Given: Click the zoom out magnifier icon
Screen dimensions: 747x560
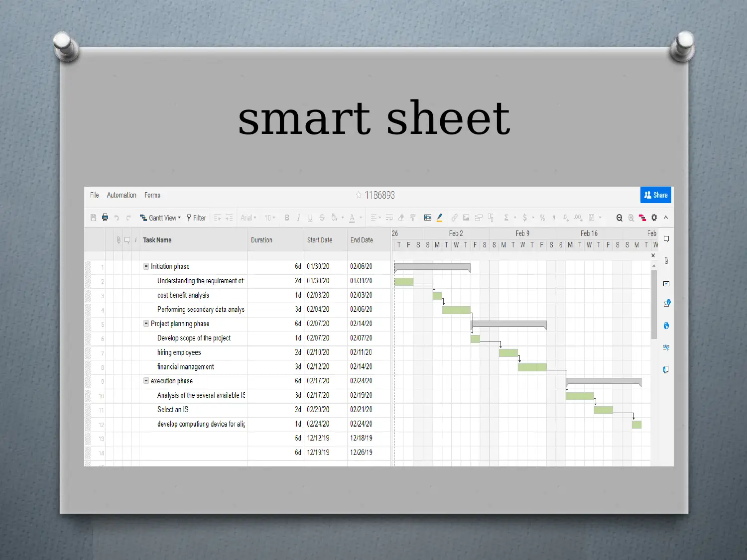Looking at the screenshot, I should (x=619, y=218).
